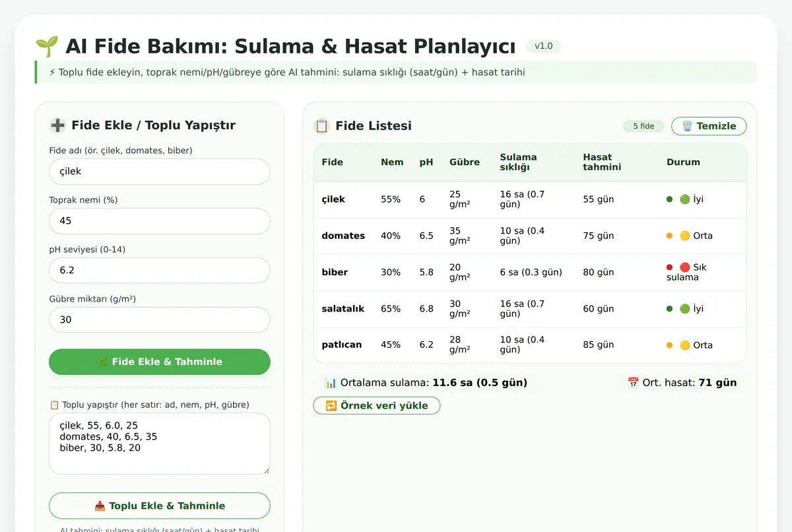
Task: Click the 60 gün harvest cell for salatalık
Action: tap(599, 308)
